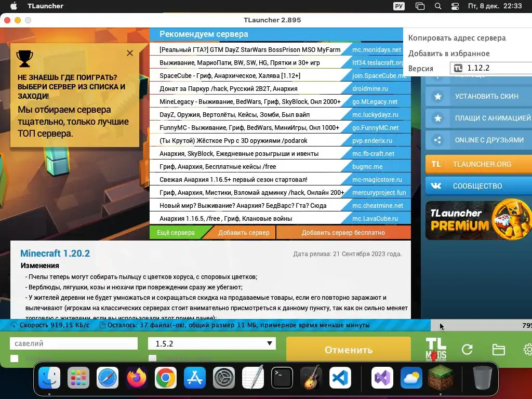Launch Firefox from the dock
Image resolution: width=532 pixels, height=399 pixels.
(x=137, y=378)
